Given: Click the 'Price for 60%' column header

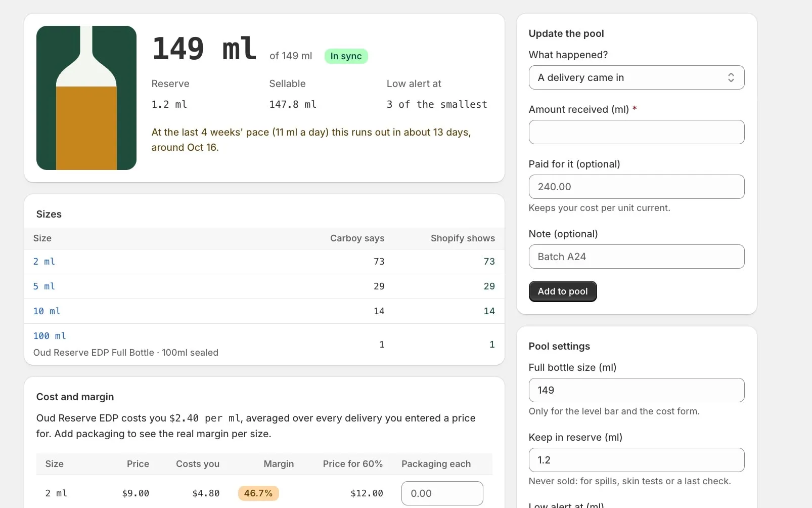Looking at the screenshot, I should (x=353, y=464).
